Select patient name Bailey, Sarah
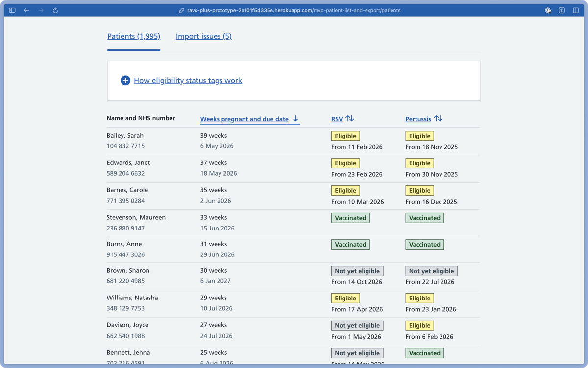The image size is (588, 368). [125, 136]
